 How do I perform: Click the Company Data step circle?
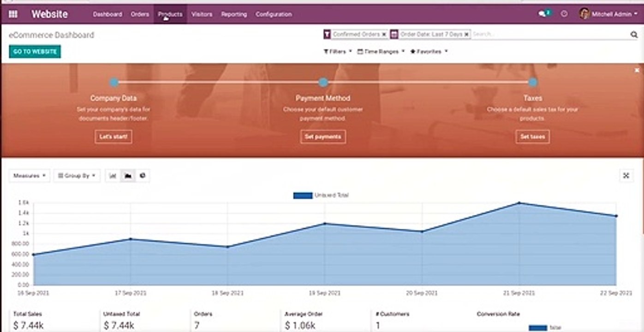tap(113, 83)
